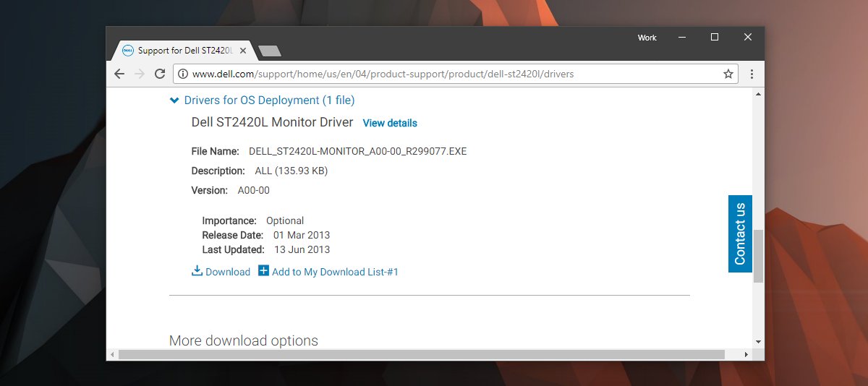Click the browser forward arrow
Screen dimensions: 868x386
click(140, 74)
